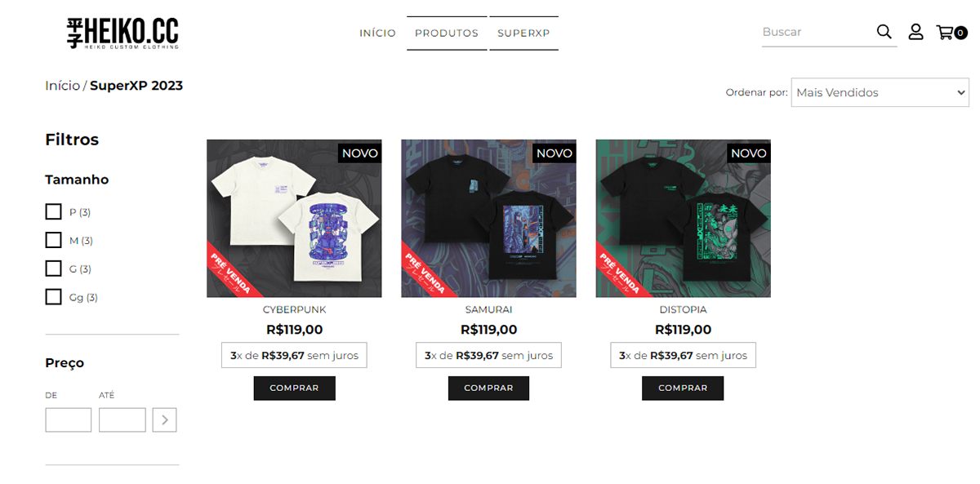Screen dimensions: 980x484
Task: Open the Mais Vendidos sort dropdown
Action: point(880,92)
